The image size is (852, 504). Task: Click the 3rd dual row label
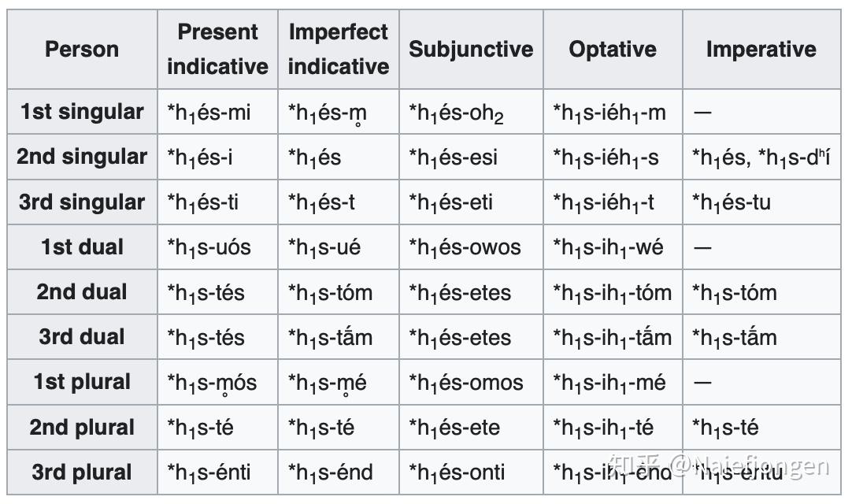click(x=82, y=337)
